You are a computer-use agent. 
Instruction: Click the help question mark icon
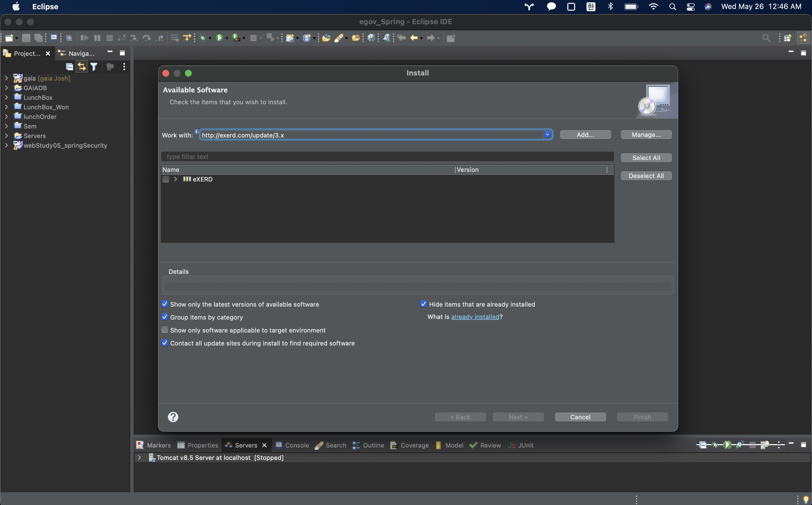(173, 417)
